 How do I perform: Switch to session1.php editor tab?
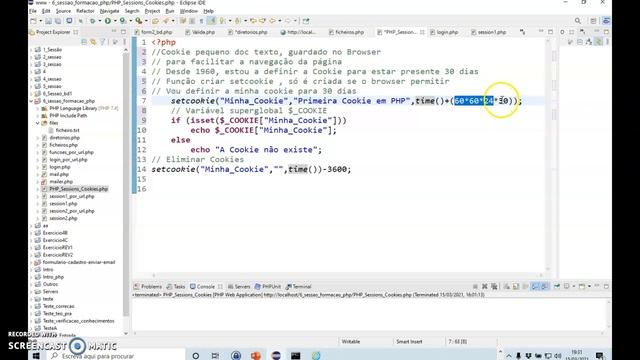coord(489,32)
